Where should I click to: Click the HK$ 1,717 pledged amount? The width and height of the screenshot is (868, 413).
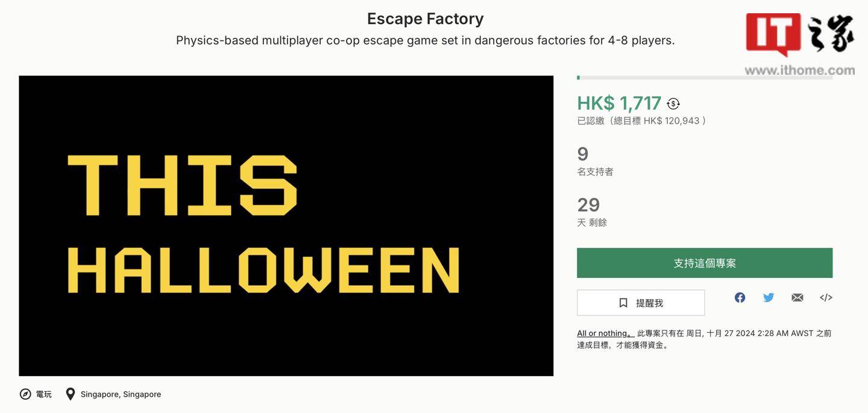point(619,103)
